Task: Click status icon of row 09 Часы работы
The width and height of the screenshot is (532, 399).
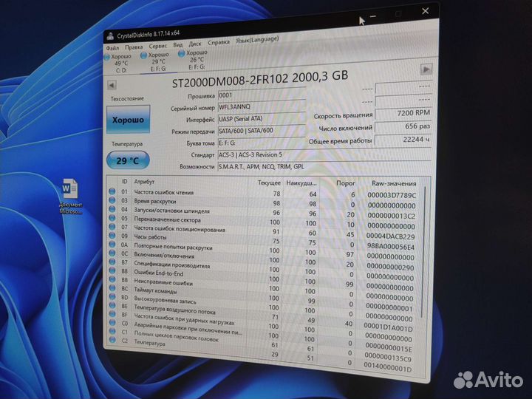Action: click(112, 236)
